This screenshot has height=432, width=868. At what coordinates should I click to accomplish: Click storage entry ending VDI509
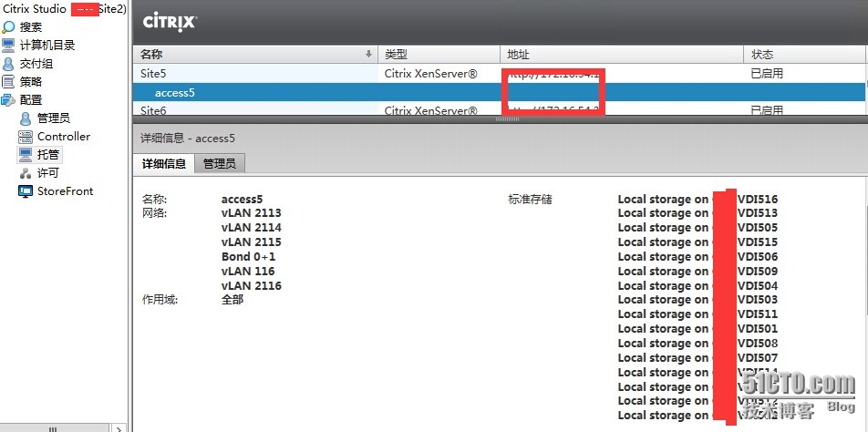697,271
